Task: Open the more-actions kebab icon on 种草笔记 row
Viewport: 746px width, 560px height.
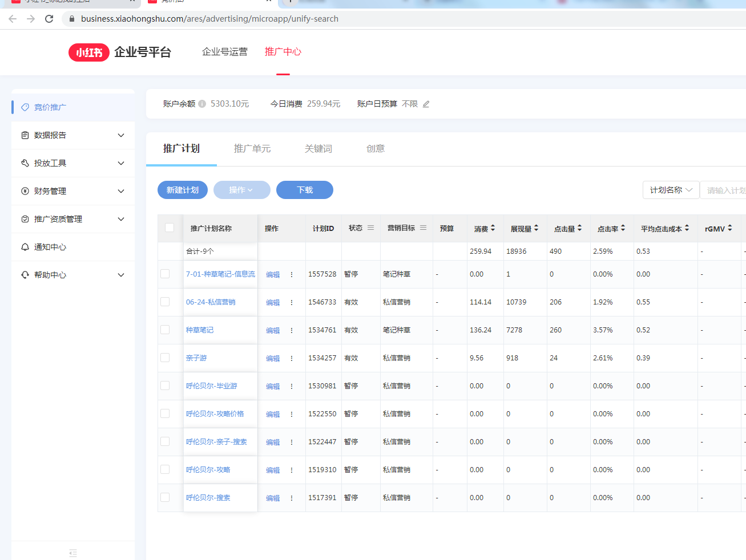Action: click(291, 330)
